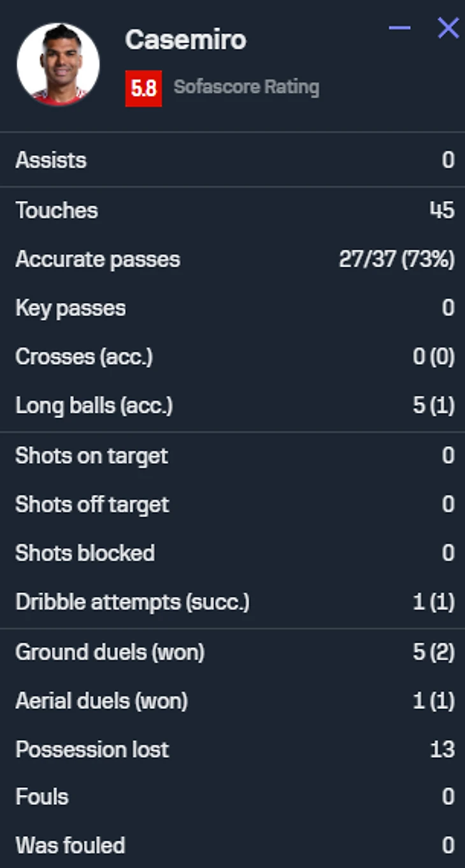Open Casemiro's player name link
This screenshot has width=465, height=868.
(185, 41)
